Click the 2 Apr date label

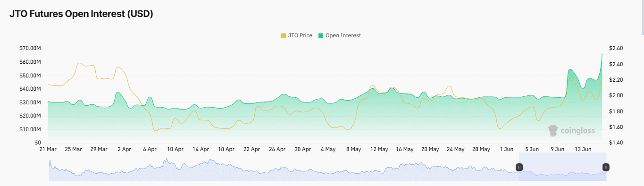coord(124,149)
